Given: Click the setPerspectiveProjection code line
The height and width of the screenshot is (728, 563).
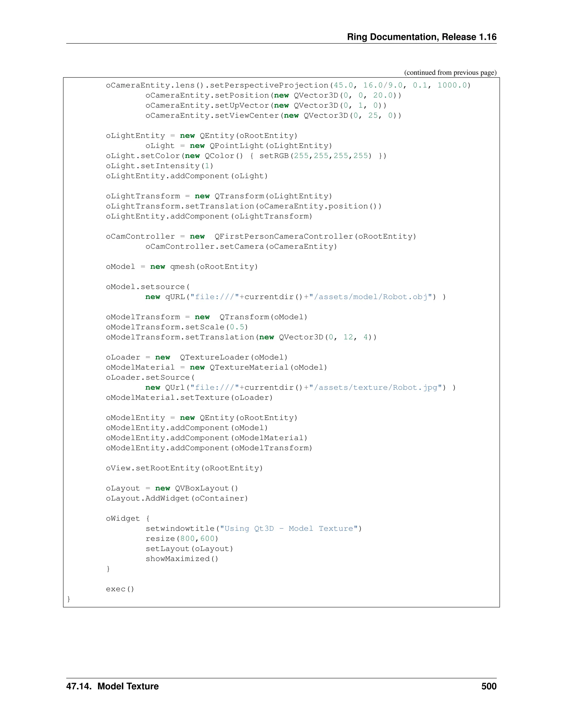Looking at the screenshot, I should [288, 85].
